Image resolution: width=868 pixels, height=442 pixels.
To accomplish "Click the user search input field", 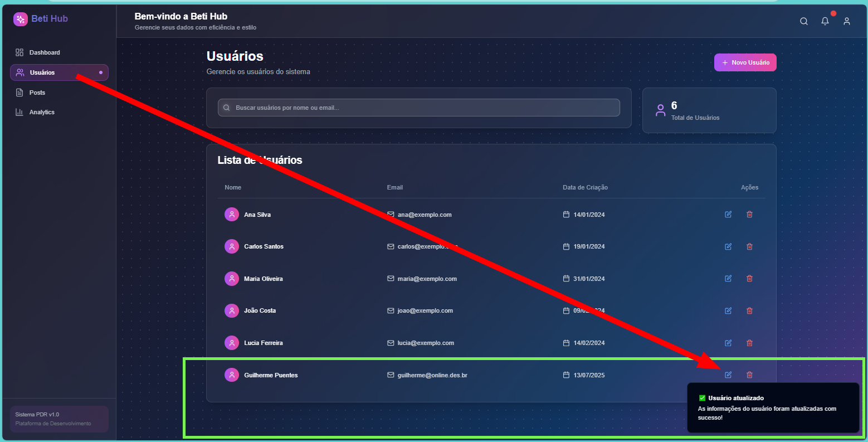I will click(418, 107).
